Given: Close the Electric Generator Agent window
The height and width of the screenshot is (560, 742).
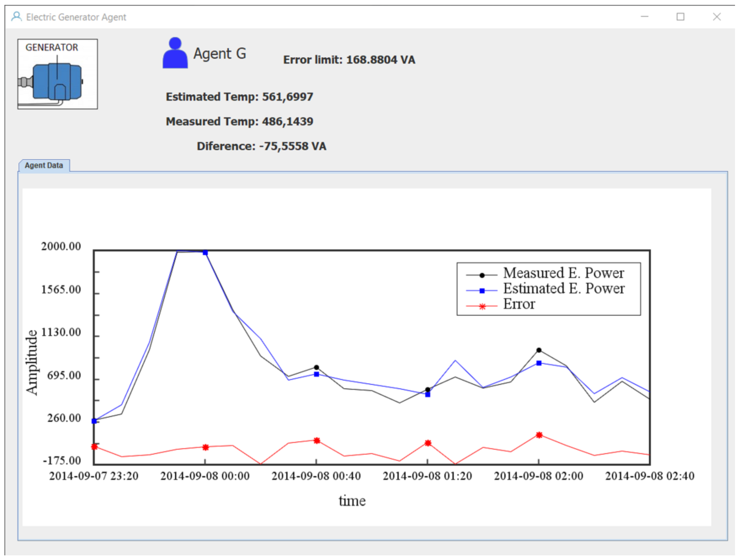Looking at the screenshot, I should [716, 17].
